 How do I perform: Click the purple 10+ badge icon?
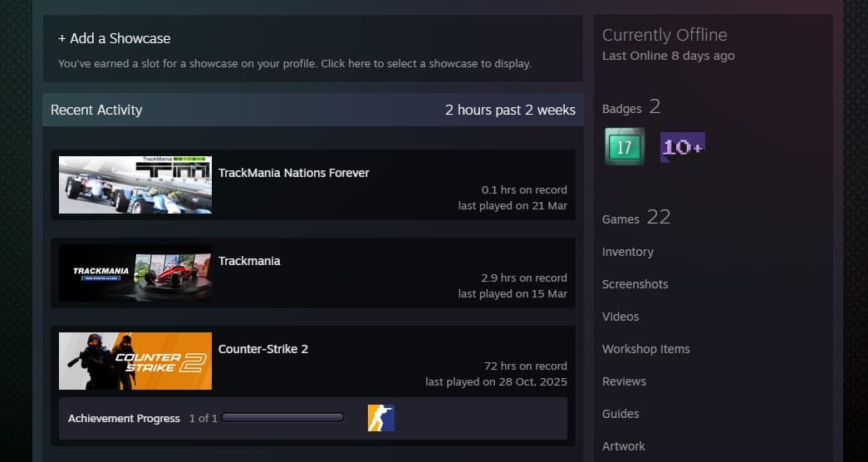(x=682, y=147)
